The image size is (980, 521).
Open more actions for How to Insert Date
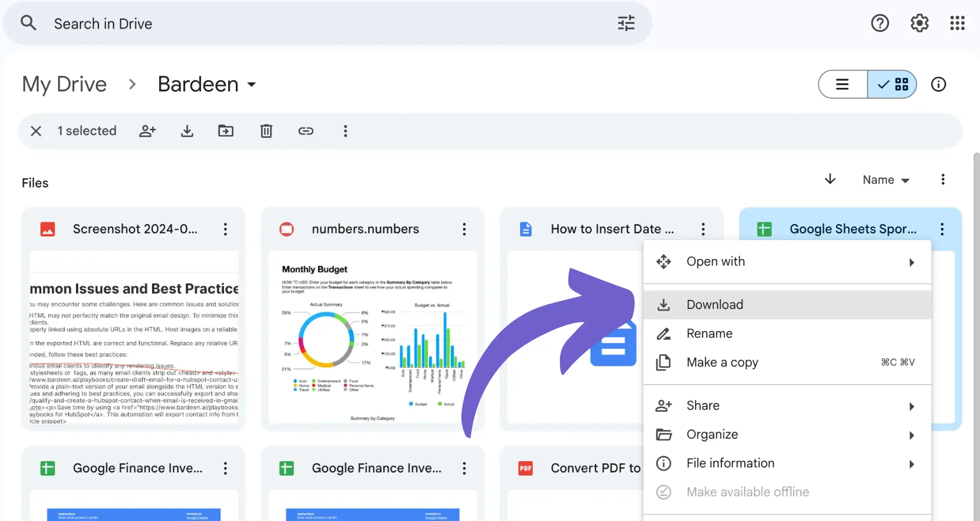(703, 229)
